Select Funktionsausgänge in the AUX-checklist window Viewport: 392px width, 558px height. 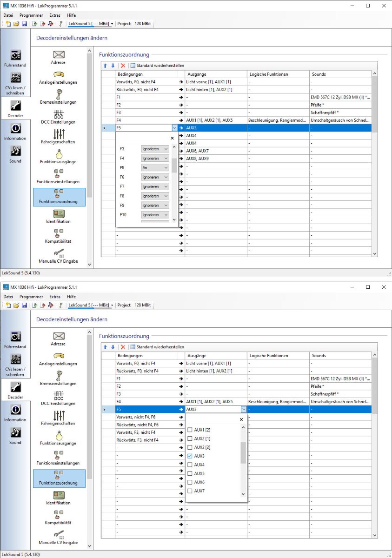point(59,438)
